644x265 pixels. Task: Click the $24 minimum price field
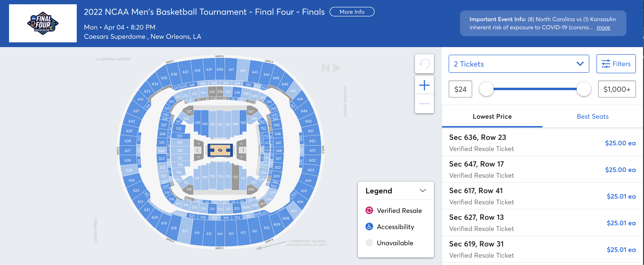[460, 89]
